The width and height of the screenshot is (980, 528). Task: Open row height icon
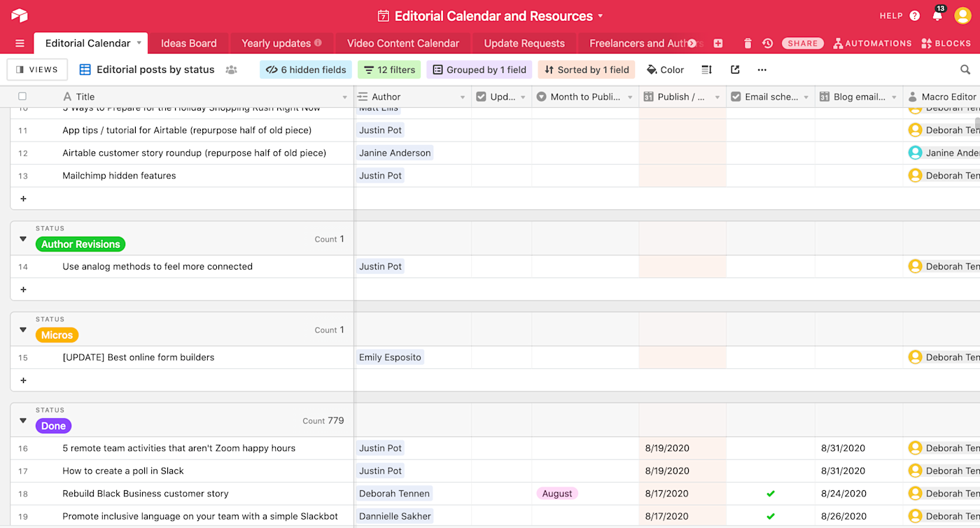706,69
